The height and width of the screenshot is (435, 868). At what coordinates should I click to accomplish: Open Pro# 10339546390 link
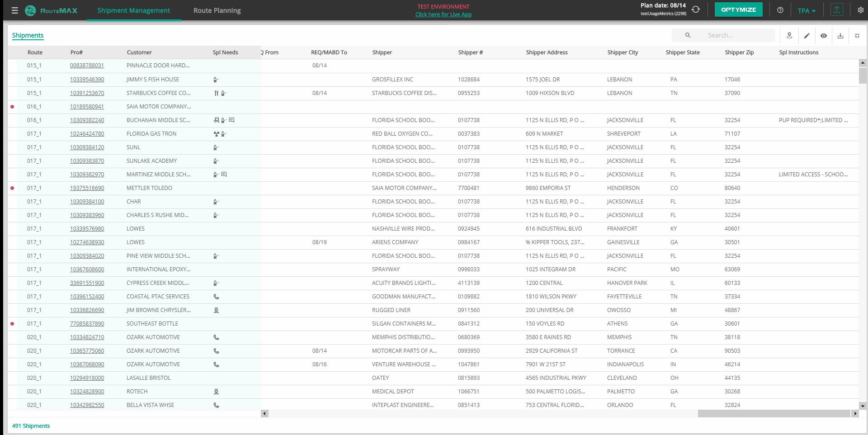[x=87, y=80]
